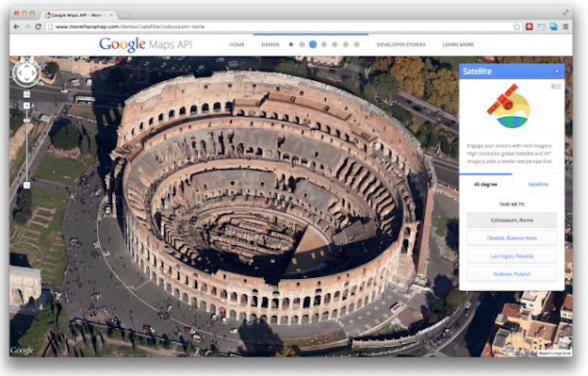
Task: Click the tilt view icon below the pan control
Action: tap(26, 94)
